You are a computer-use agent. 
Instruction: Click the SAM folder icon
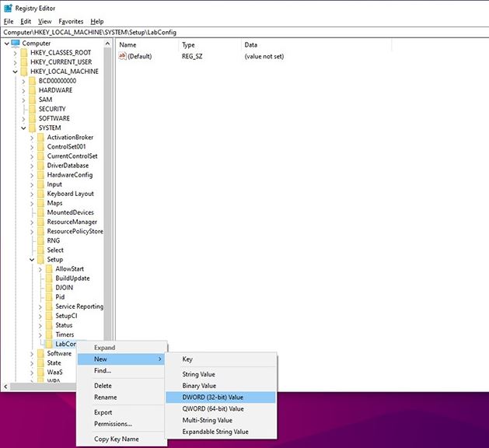33,100
